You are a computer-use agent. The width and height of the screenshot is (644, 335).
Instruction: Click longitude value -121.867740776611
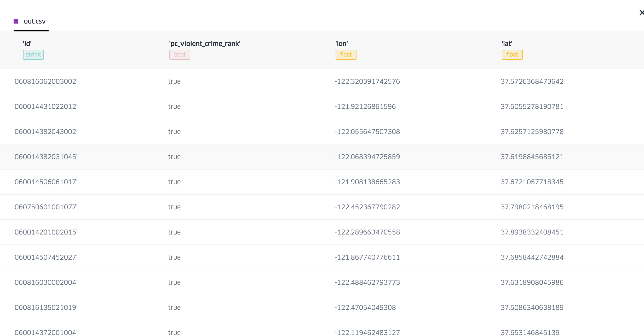(x=367, y=257)
